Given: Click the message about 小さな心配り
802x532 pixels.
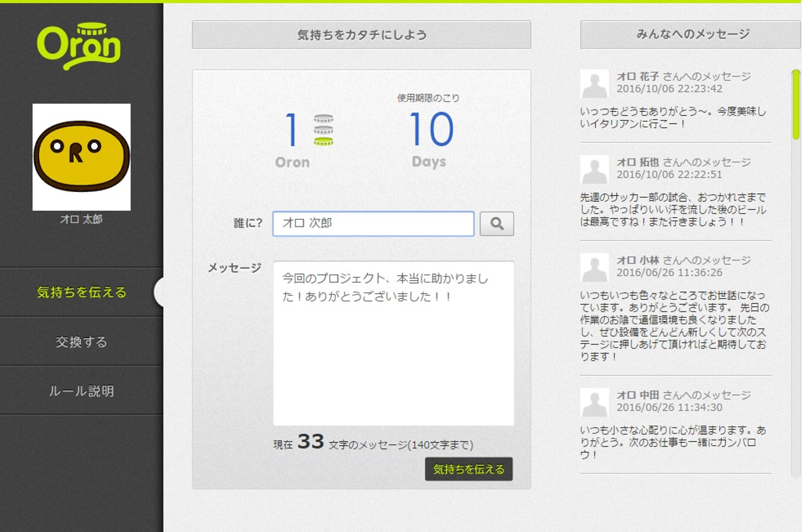Looking at the screenshot, I should pyautogui.click(x=673, y=442).
